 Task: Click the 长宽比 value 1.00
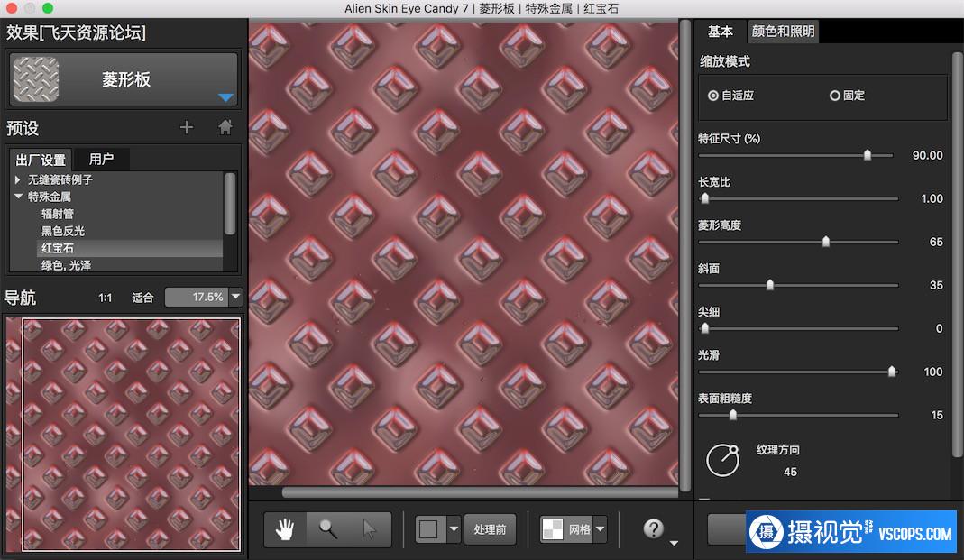pyautogui.click(x=932, y=198)
